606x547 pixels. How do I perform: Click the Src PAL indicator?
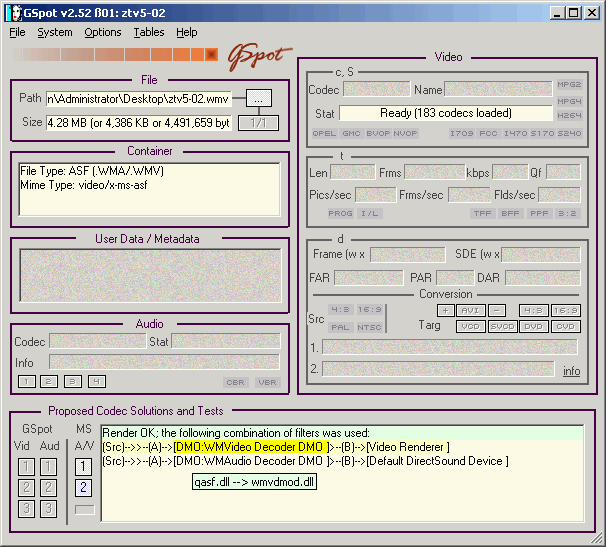coord(340,327)
